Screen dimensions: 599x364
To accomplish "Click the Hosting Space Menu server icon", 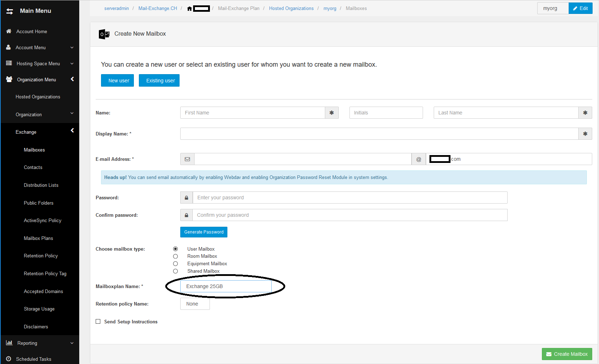I will click(9, 63).
